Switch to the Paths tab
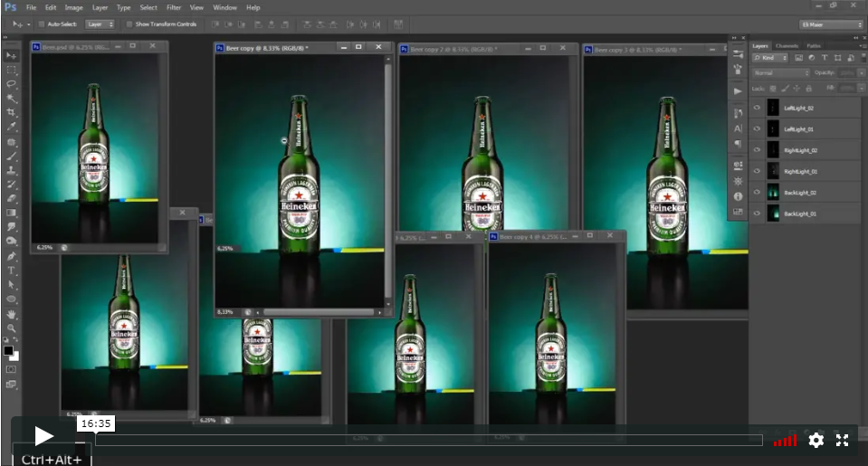 813,46
